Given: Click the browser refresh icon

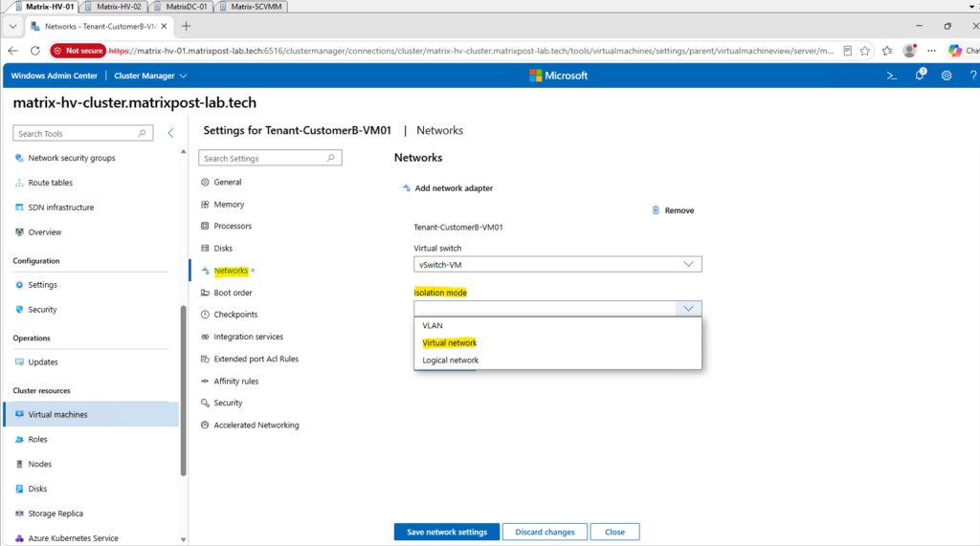Looking at the screenshot, I should tap(35, 51).
